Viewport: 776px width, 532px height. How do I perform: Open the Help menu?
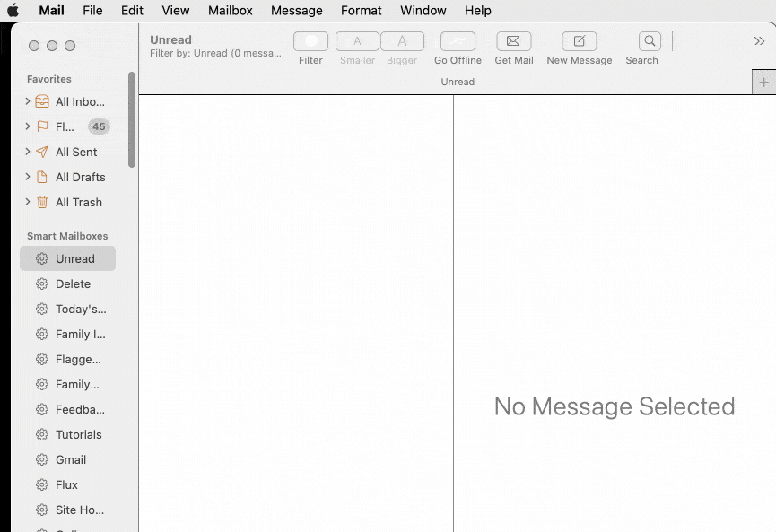(x=477, y=11)
